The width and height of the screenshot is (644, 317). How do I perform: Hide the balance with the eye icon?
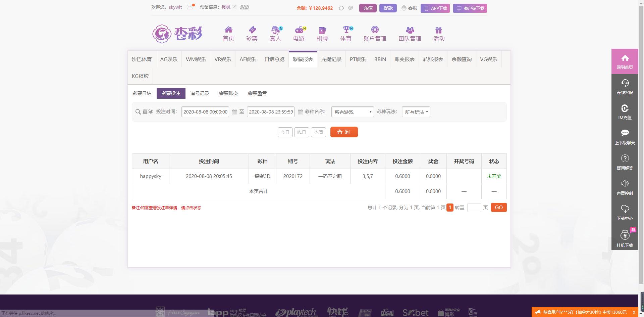tap(351, 8)
